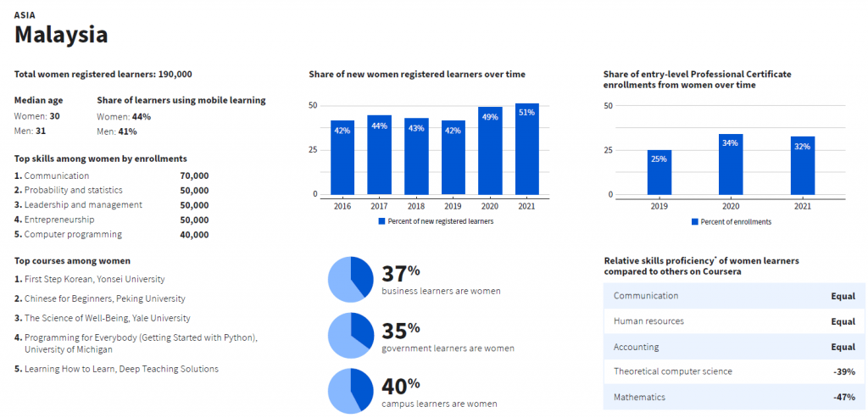The height and width of the screenshot is (418, 868).
Task: Click the Leadership and management skill row
Action: (x=112, y=205)
